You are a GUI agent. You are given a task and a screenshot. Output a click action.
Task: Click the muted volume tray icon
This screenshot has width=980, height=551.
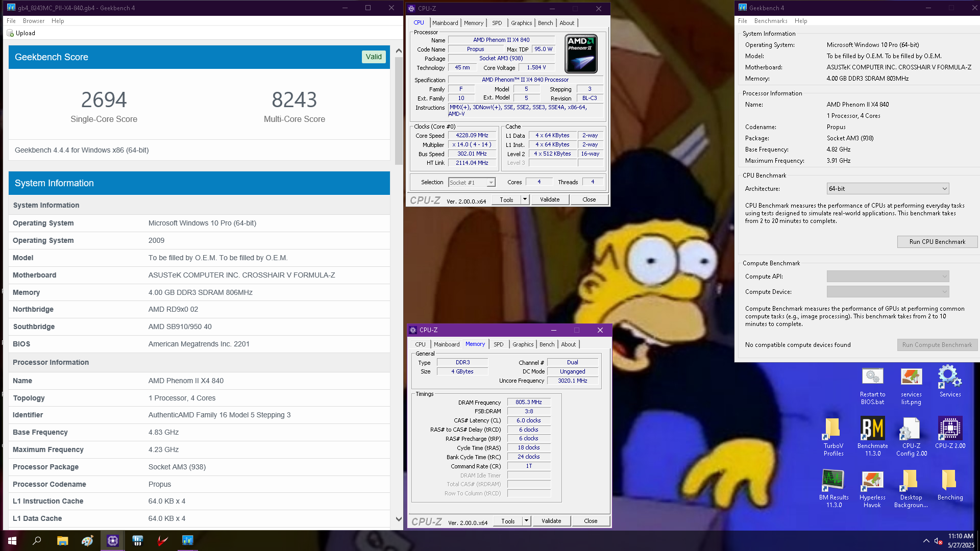tap(938, 541)
